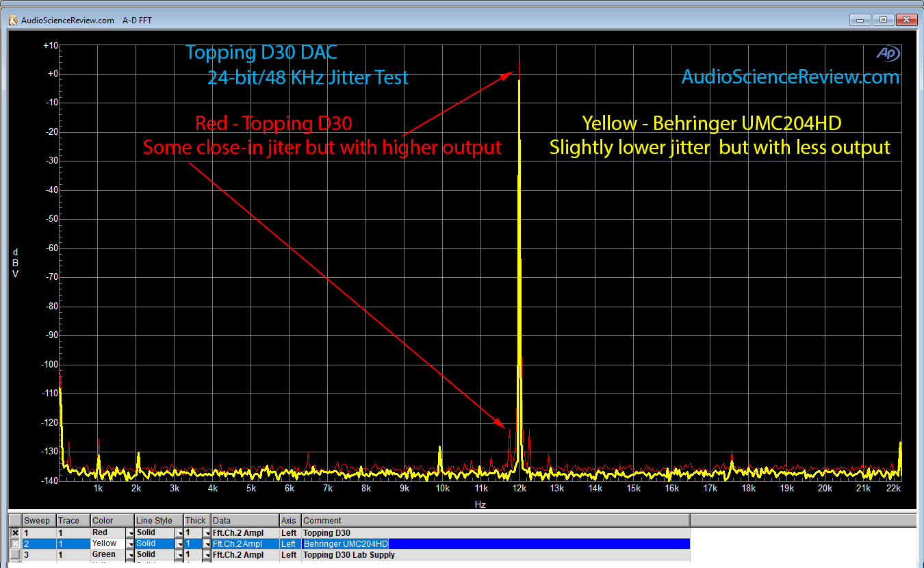Click the AP logo in the graph corner
Image resolution: width=924 pixels, height=568 pixels.
pyautogui.click(x=888, y=53)
